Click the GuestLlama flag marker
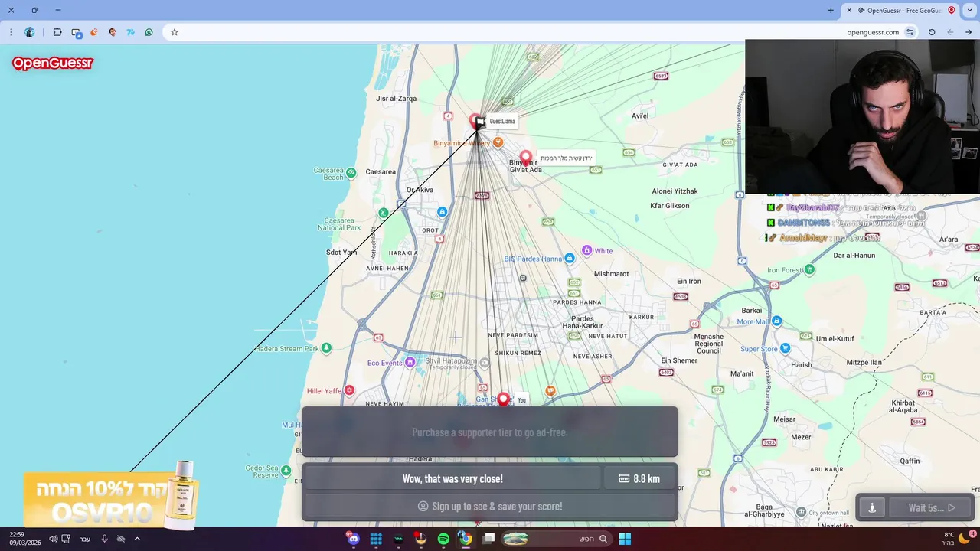This screenshot has height=551, width=980. 480,121
